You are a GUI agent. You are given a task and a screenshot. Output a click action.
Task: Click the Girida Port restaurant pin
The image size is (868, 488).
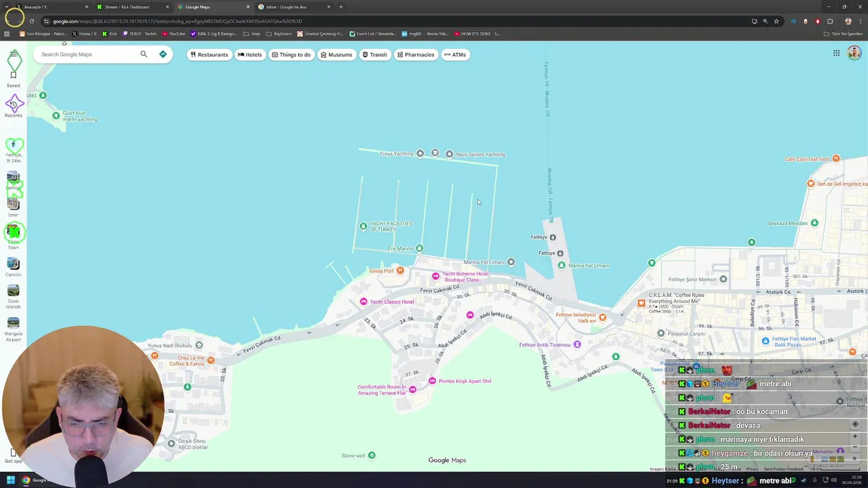click(400, 271)
